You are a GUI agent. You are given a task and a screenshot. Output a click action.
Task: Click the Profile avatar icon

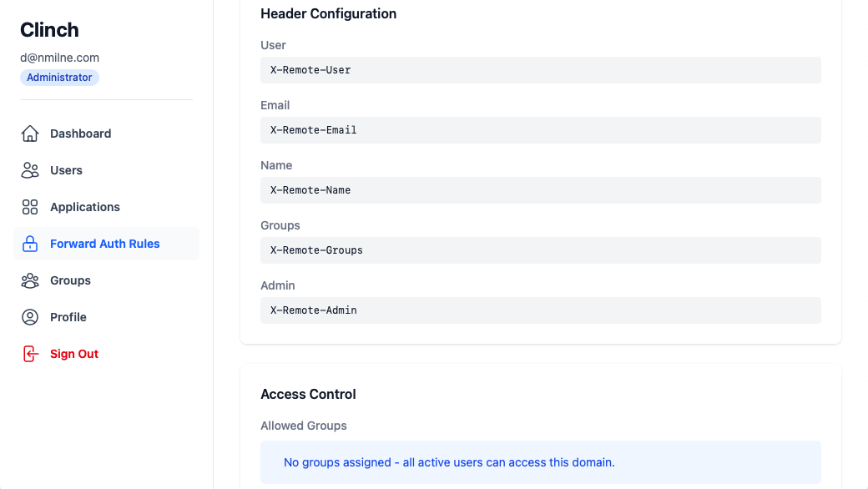click(x=30, y=317)
